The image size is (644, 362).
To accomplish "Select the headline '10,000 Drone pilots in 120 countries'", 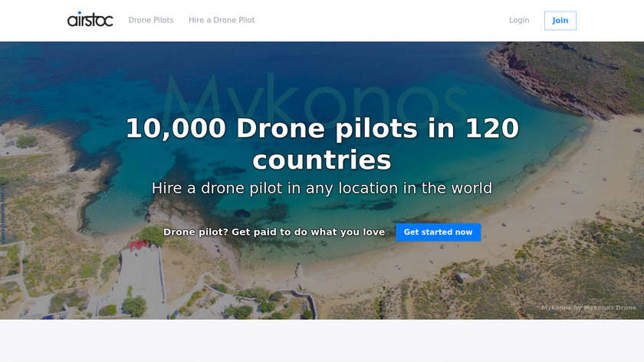I will [x=322, y=144].
